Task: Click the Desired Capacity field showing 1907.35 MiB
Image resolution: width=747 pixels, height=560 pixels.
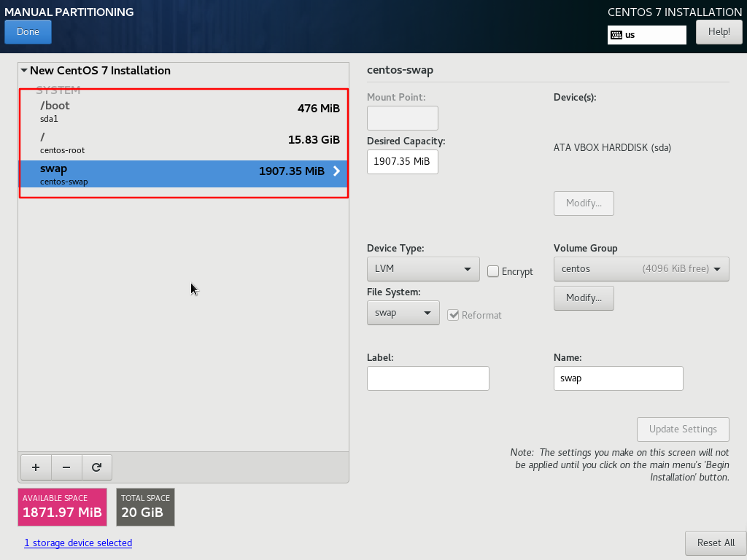Action: tap(403, 162)
